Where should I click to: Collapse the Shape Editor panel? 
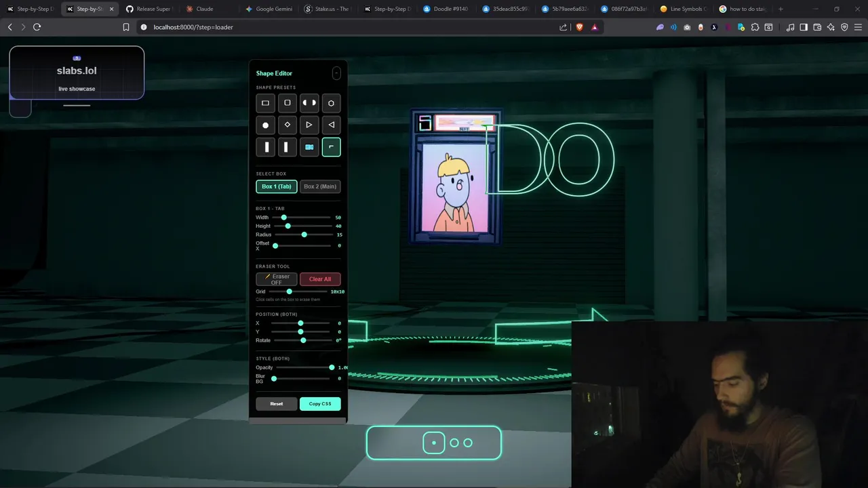[x=336, y=73]
